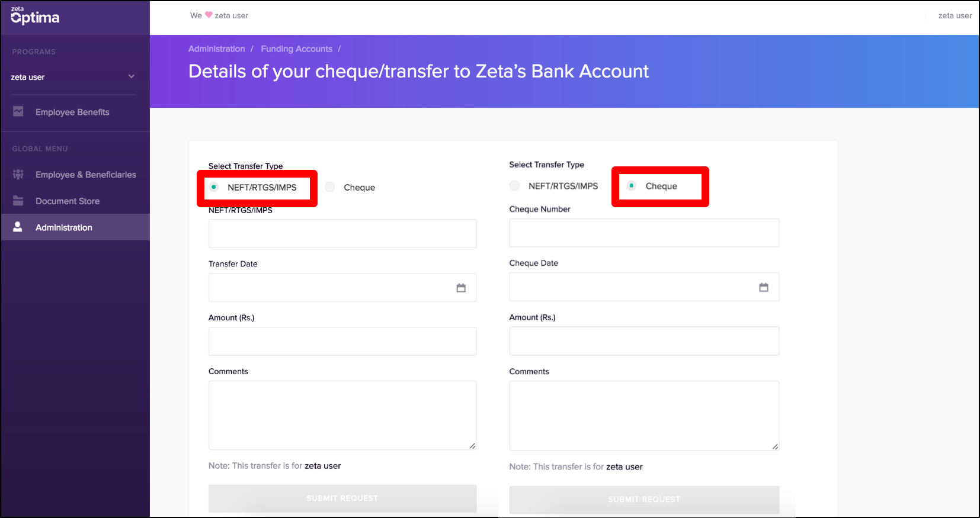Click the Cheque Number input field
Viewport: 980px width, 518px height.
point(644,233)
